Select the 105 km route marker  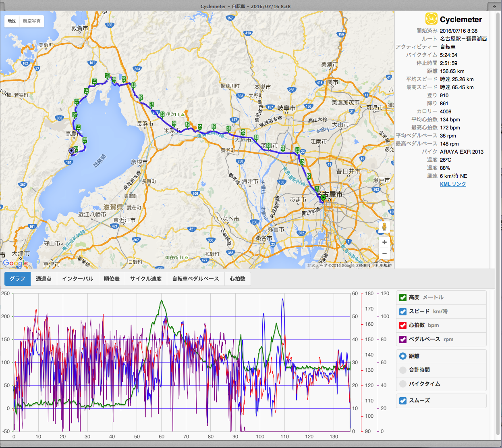(94, 82)
